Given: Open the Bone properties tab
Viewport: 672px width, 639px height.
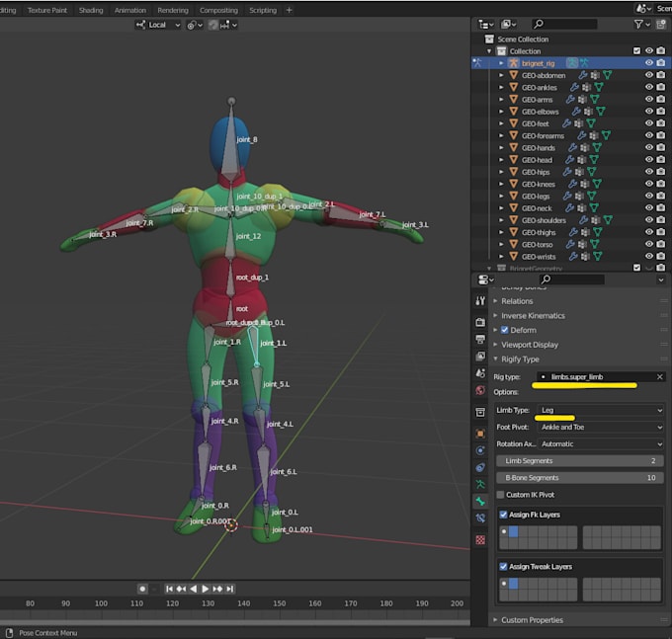Looking at the screenshot, I should click(x=480, y=501).
